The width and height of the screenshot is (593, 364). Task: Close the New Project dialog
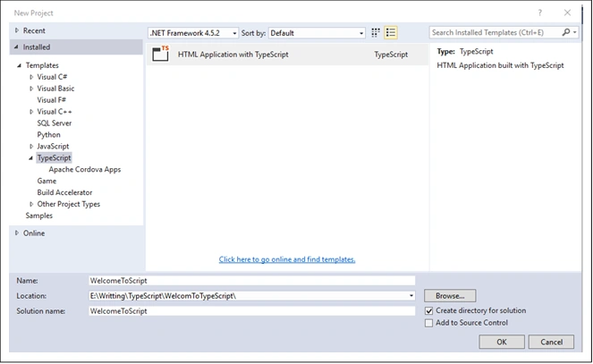click(x=567, y=13)
